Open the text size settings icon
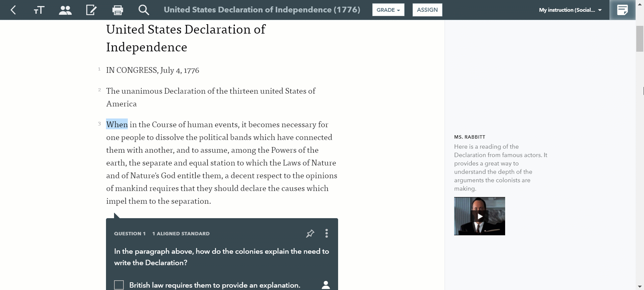This screenshot has height=290, width=644. [x=39, y=10]
